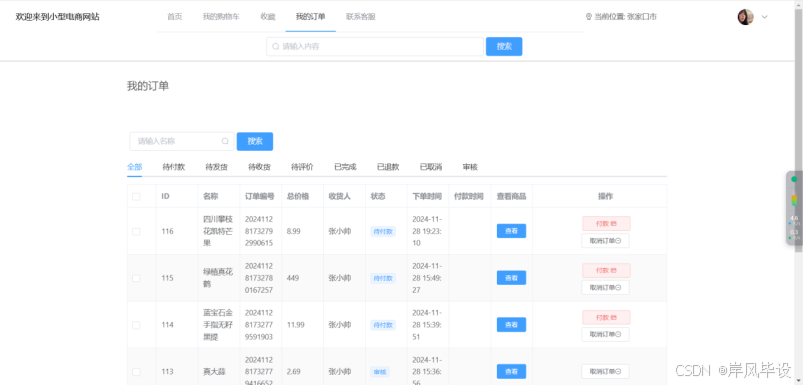
Task: Click 取消订单 for order 114
Action: pyautogui.click(x=605, y=334)
